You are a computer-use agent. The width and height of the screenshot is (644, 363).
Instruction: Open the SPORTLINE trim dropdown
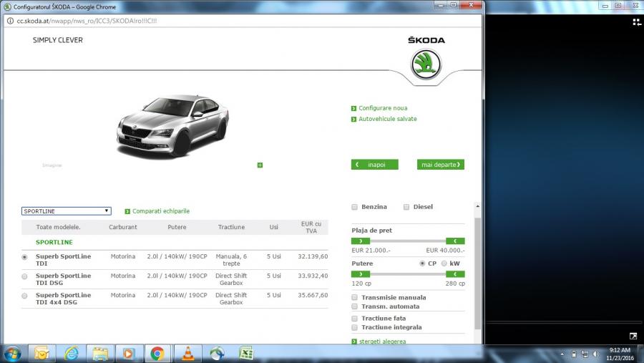point(66,211)
